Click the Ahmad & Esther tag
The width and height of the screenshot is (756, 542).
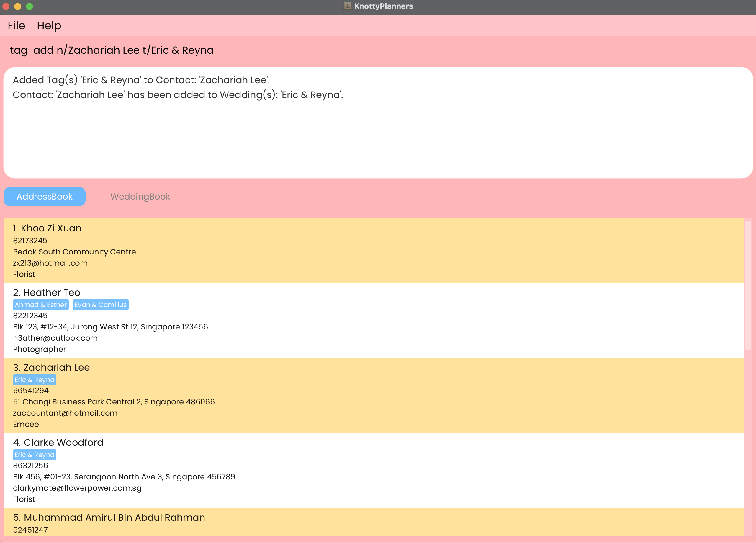(41, 305)
